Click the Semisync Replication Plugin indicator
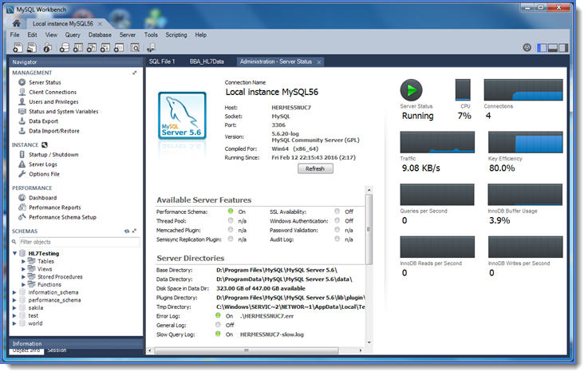This screenshot has width=588, height=376. 231,239
